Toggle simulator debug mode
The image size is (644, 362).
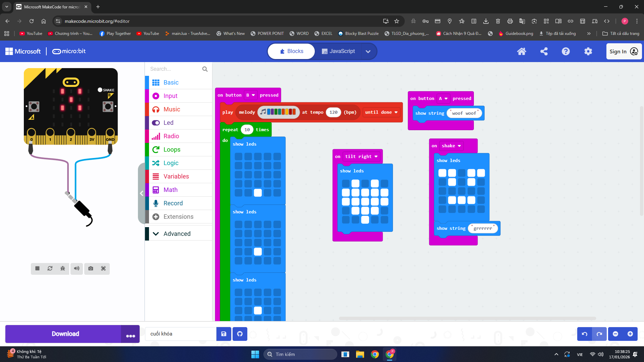tap(63, 268)
